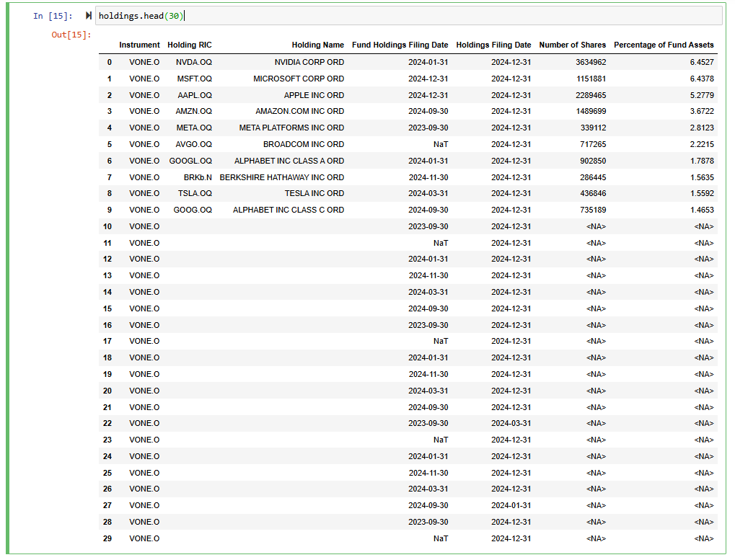The height and width of the screenshot is (560, 735).
Task: Click share count 717265
Action: click(x=593, y=145)
